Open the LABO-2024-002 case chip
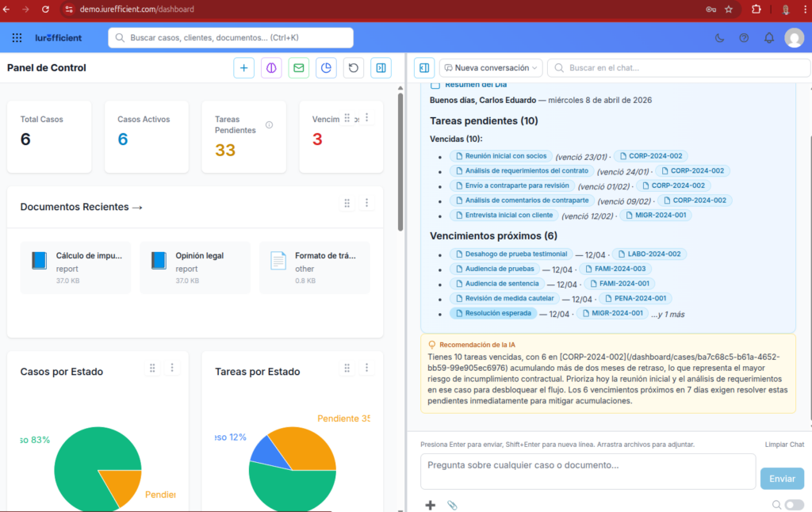Image resolution: width=812 pixels, height=512 pixels. point(649,254)
